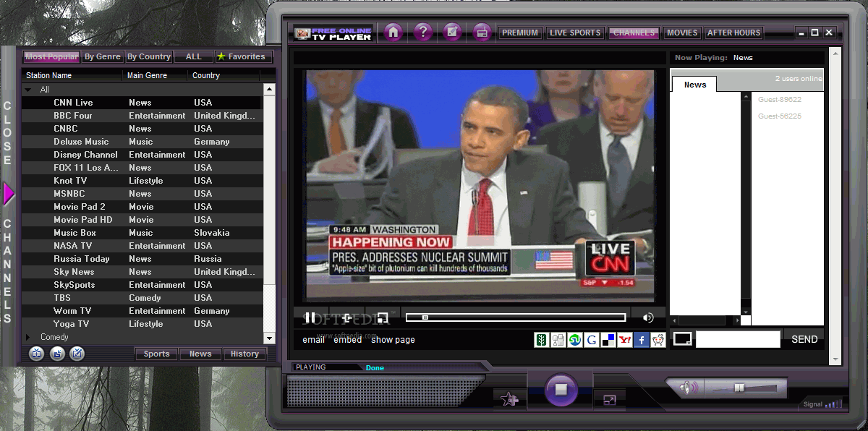Add current station to favorites star-plus icon

click(510, 399)
